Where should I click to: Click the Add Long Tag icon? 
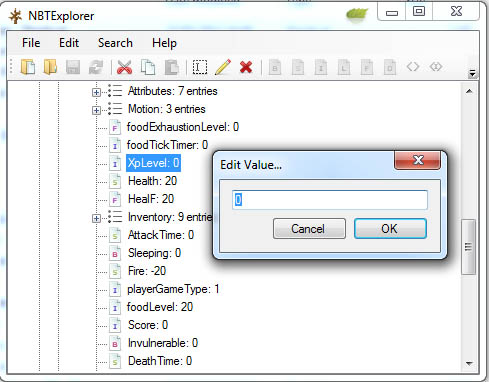pos(344,67)
